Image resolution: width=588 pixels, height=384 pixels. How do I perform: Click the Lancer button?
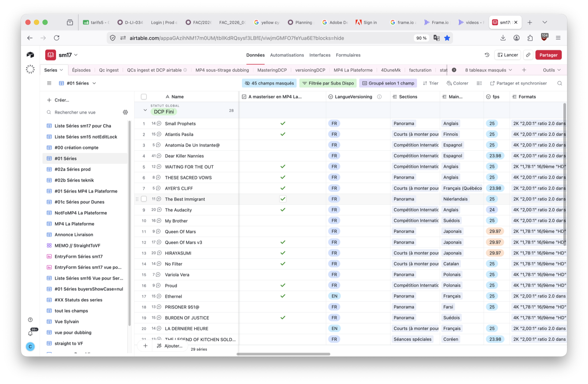(508, 55)
